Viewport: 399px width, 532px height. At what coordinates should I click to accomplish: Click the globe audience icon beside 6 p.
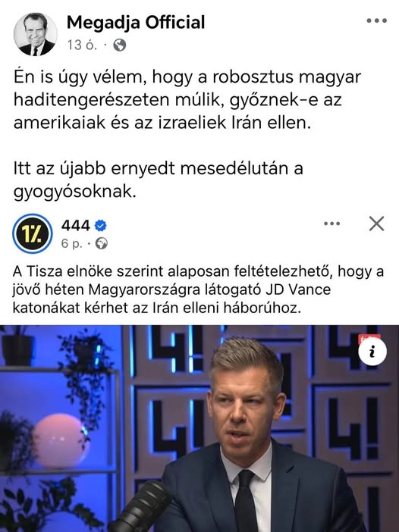(101, 243)
